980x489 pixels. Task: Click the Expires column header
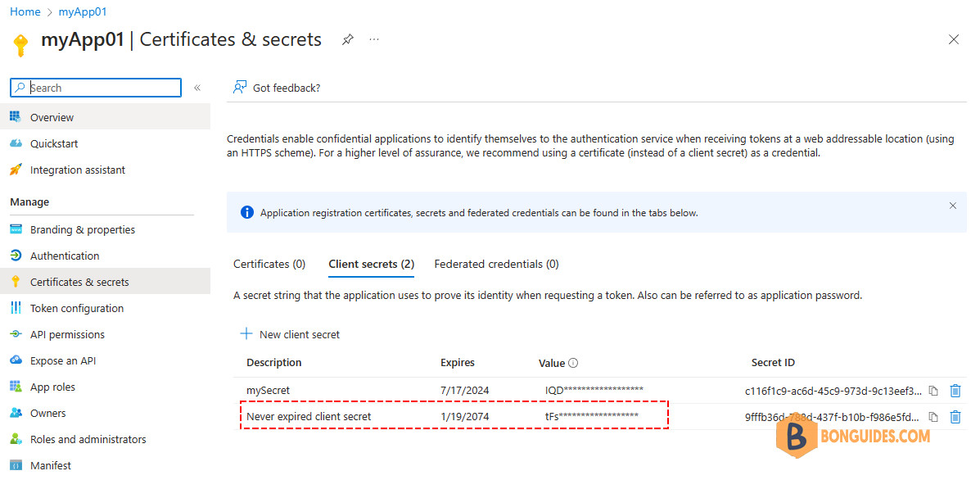tap(458, 363)
